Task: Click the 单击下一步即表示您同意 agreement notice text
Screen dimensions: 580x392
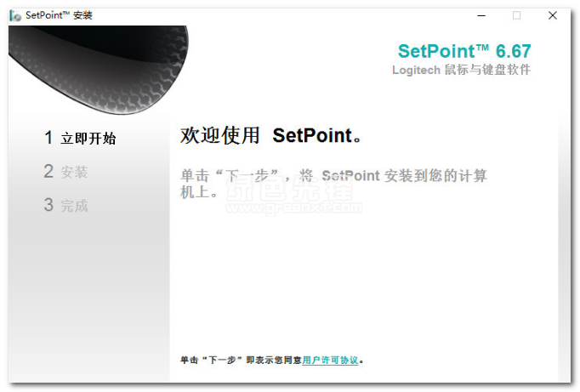Action: pyautogui.click(x=241, y=360)
